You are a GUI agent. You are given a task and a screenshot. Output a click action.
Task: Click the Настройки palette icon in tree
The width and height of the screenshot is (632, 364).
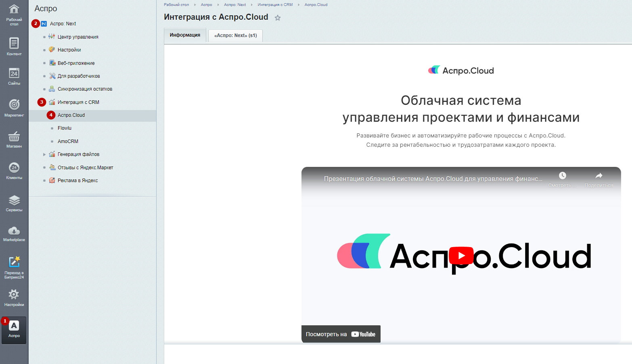pyautogui.click(x=52, y=50)
